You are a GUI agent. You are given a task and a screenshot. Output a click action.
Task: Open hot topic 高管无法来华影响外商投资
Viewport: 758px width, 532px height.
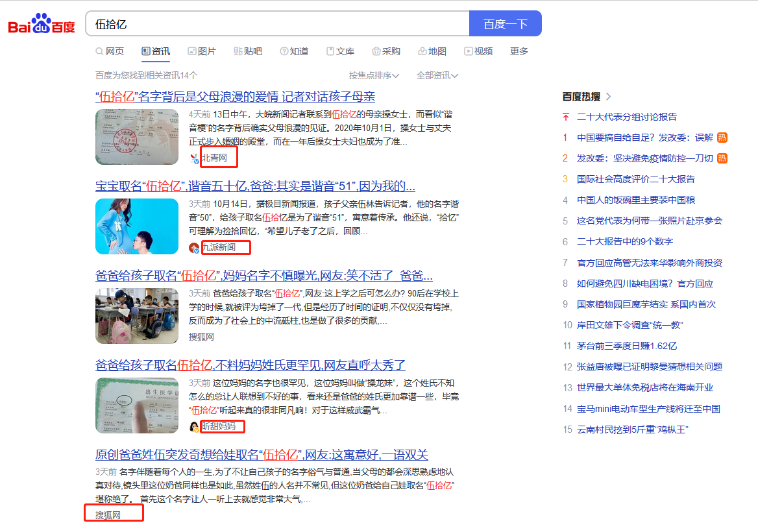pos(649,263)
